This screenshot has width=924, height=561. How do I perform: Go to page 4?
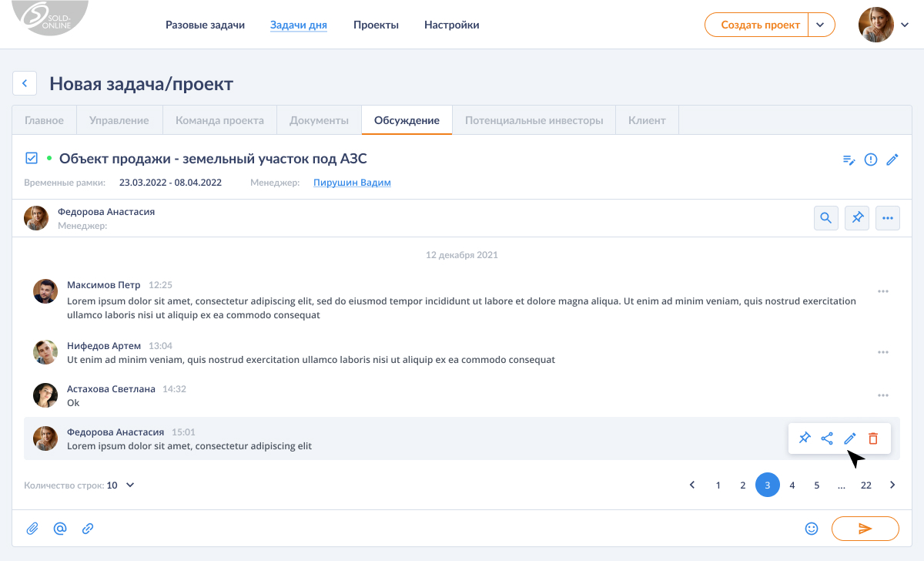coord(792,485)
